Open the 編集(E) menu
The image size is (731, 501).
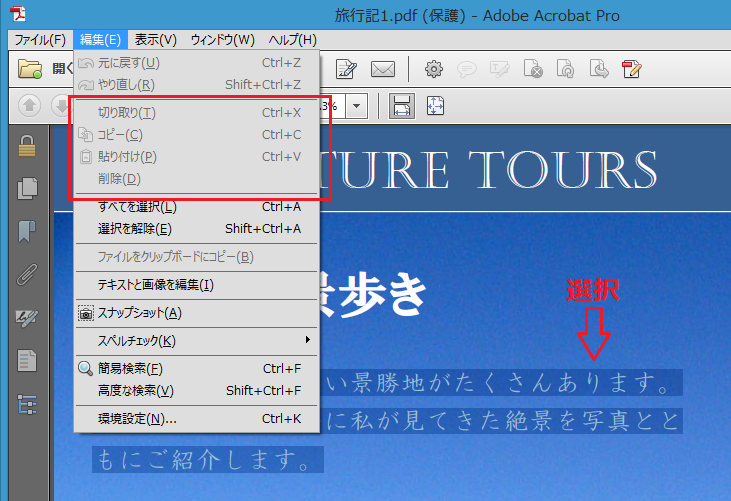(x=100, y=40)
